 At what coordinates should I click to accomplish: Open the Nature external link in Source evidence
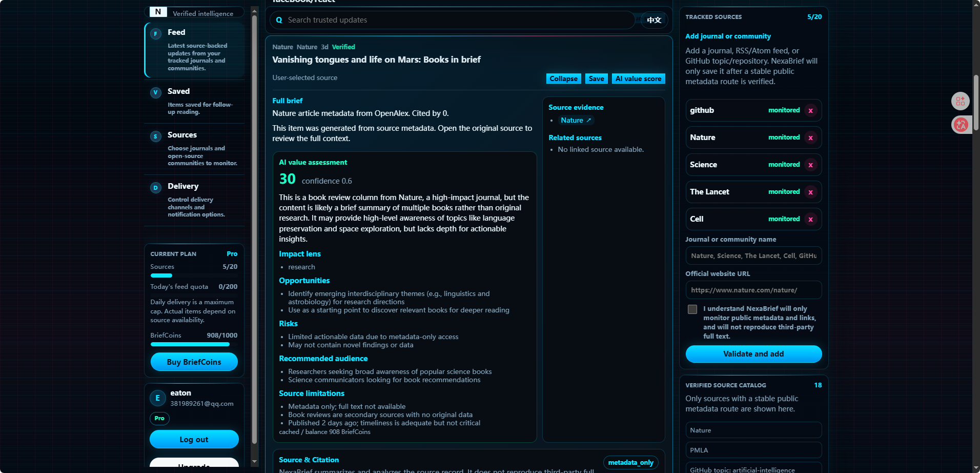point(576,120)
